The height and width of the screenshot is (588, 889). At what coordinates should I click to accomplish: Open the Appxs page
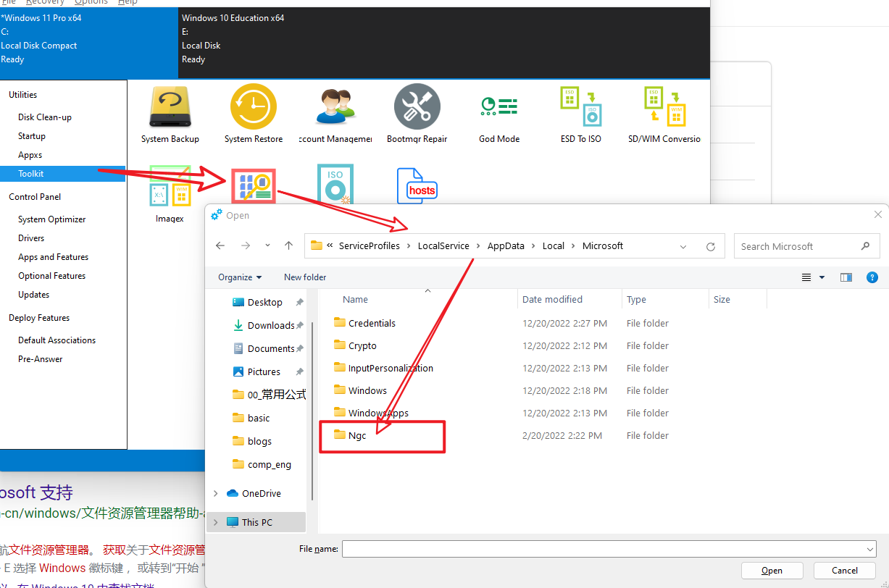coord(30,155)
